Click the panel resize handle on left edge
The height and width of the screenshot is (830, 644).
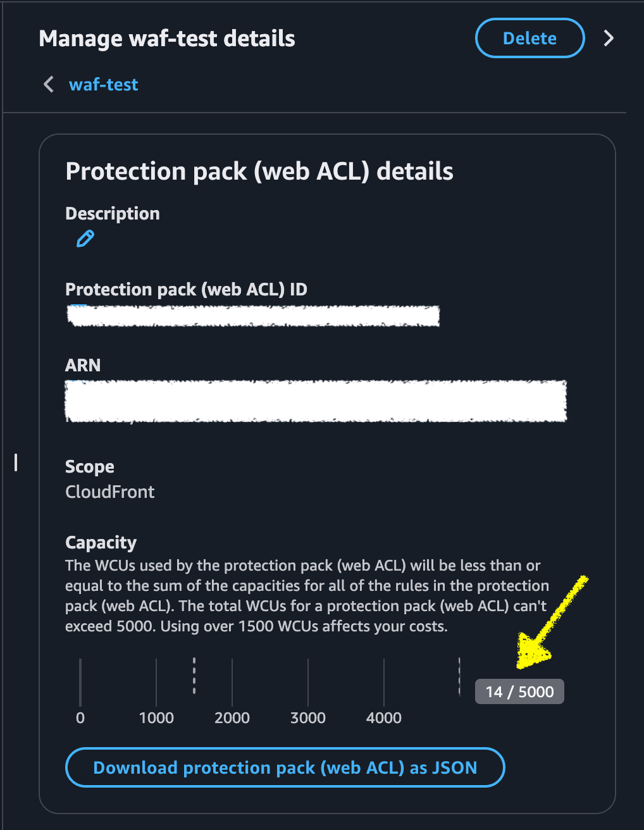click(16, 462)
